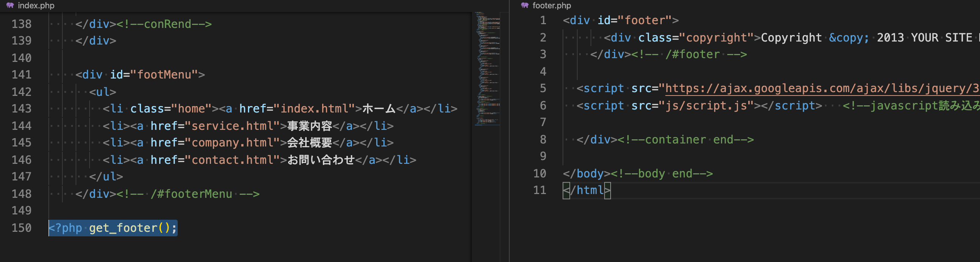Click "2013" in the copyright text
This screenshot has width=980, height=262.
(x=890, y=38)
